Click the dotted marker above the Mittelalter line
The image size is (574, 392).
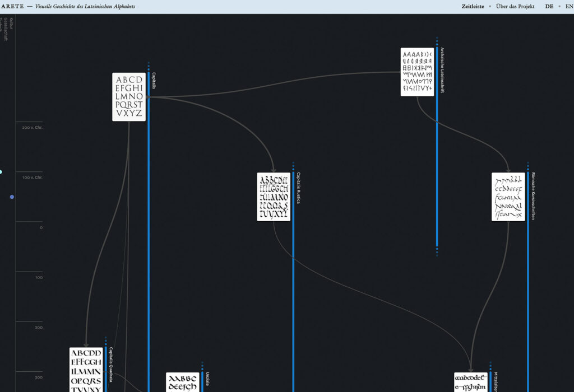click(490, 365)
